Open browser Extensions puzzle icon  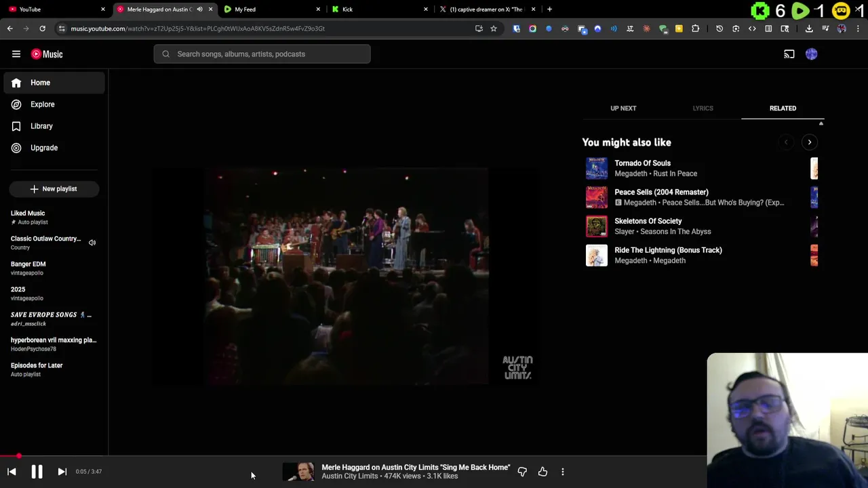pyautogui.click(x=695, y=28)
